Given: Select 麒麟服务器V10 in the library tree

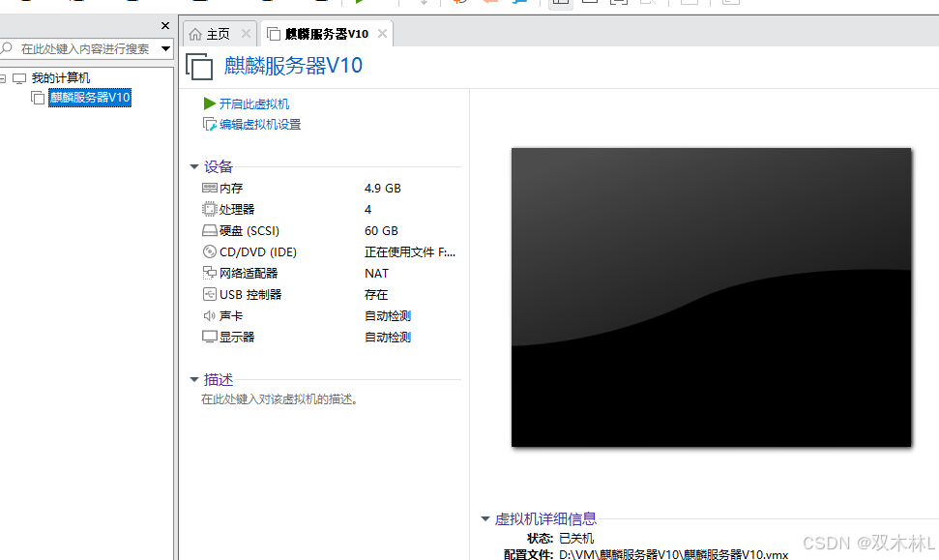Looking at the screenshot, I should pyautogui.click(x=90, y=98).
